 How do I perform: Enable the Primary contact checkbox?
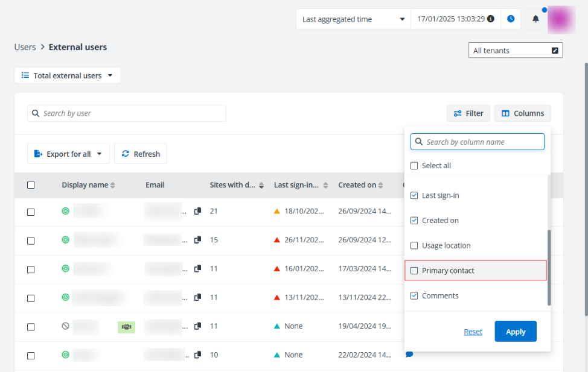coord(414,270)
